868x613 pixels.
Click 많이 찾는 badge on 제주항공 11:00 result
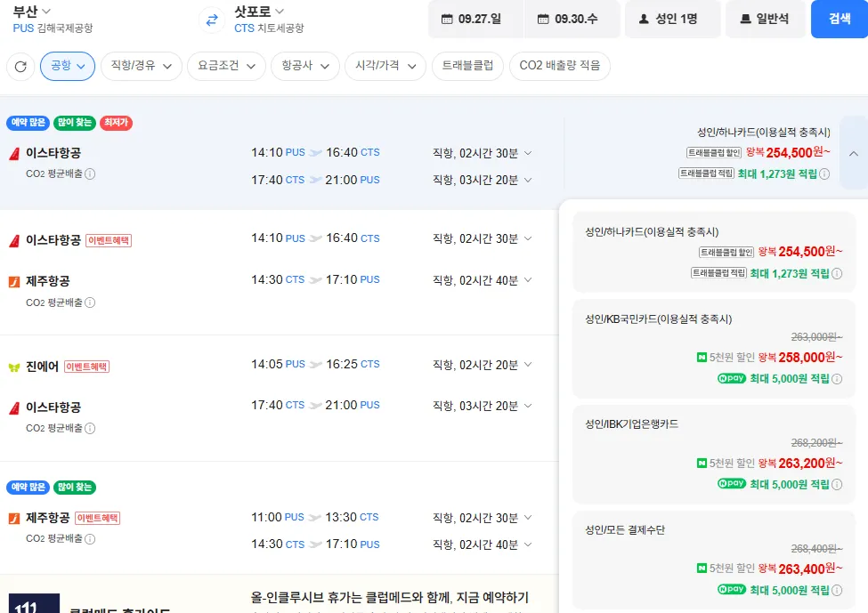pyautogui.click(x=75, y=487)
